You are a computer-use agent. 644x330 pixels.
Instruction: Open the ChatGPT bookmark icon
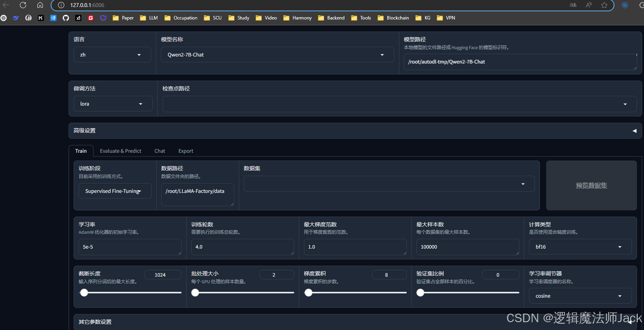pyautogui.click(x=4, y=18)
